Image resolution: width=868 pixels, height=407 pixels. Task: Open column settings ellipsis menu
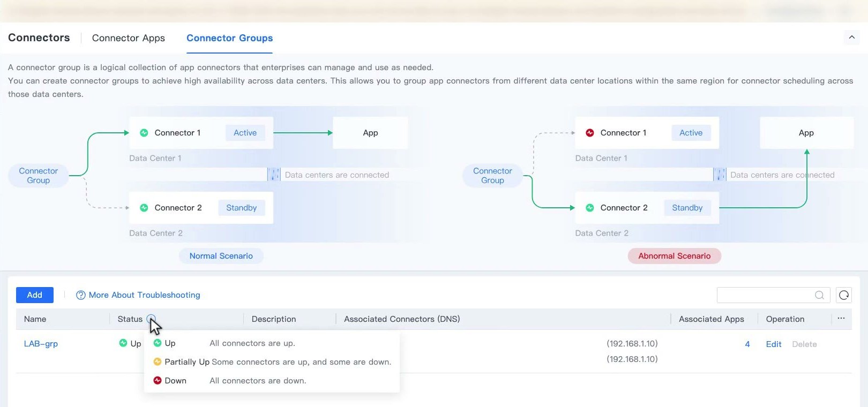click(841, 319)
